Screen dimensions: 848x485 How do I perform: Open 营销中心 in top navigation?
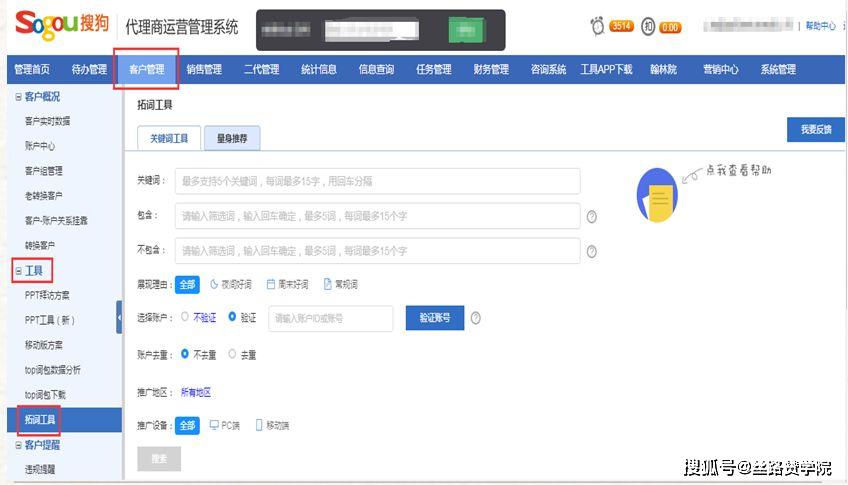coord(721,69)
